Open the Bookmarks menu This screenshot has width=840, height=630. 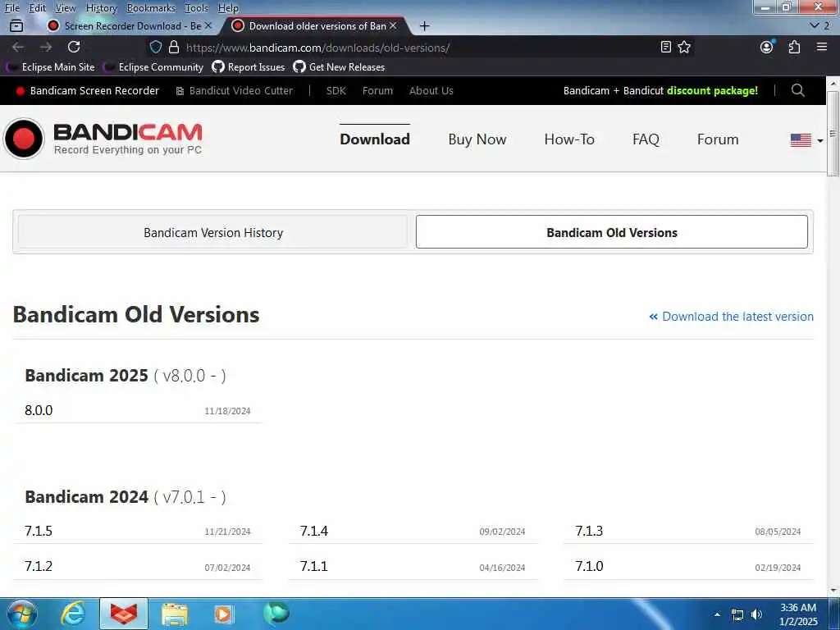click(151, 8)
